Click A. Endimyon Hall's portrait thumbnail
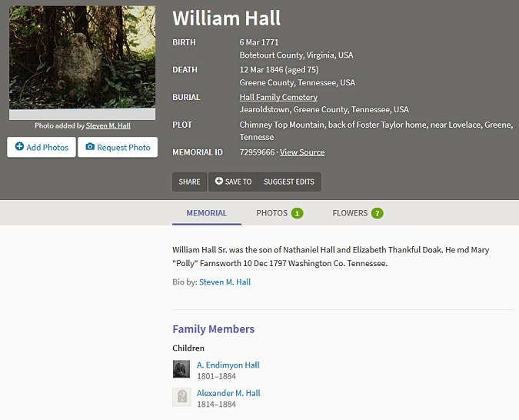Viewport: 519px width, 420px height. tap(181, 369)
